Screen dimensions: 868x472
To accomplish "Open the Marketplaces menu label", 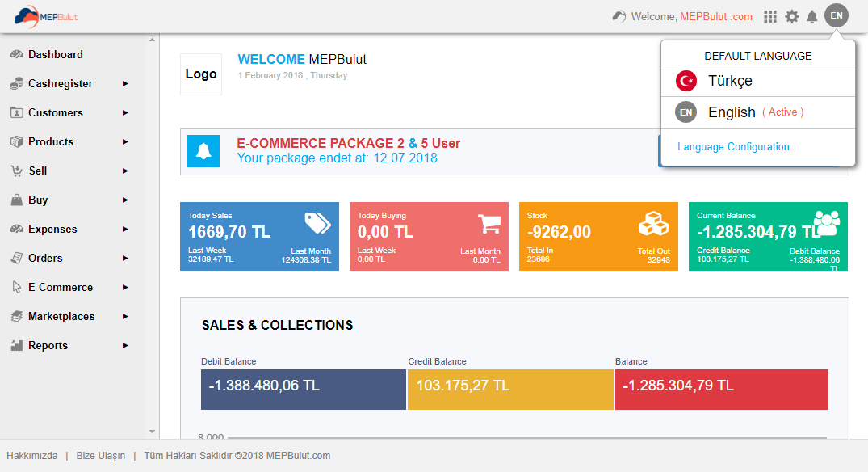I will click(61, 316).
